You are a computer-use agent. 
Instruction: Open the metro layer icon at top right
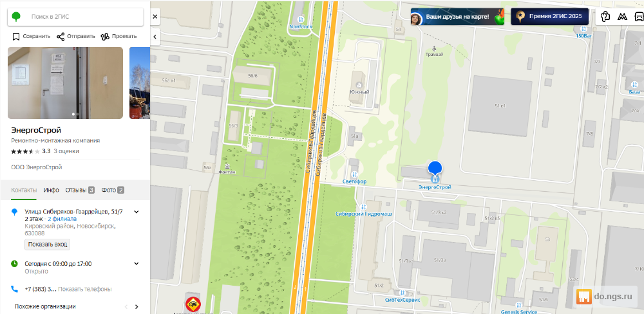point(622,17)
